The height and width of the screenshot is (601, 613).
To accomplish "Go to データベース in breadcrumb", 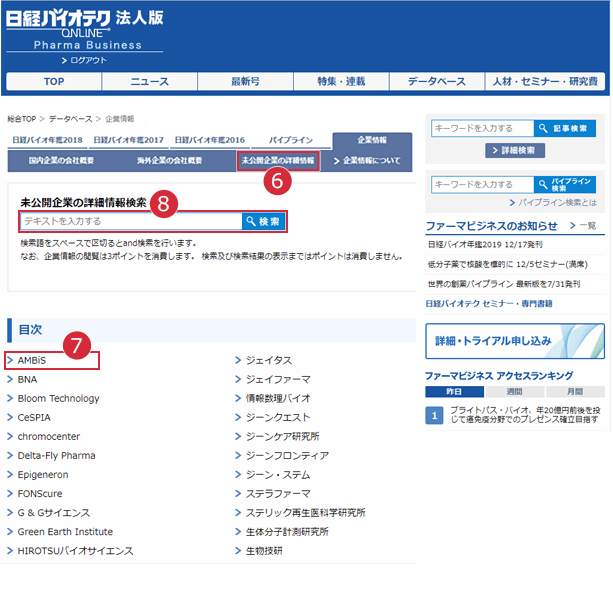I will [70, 119].
